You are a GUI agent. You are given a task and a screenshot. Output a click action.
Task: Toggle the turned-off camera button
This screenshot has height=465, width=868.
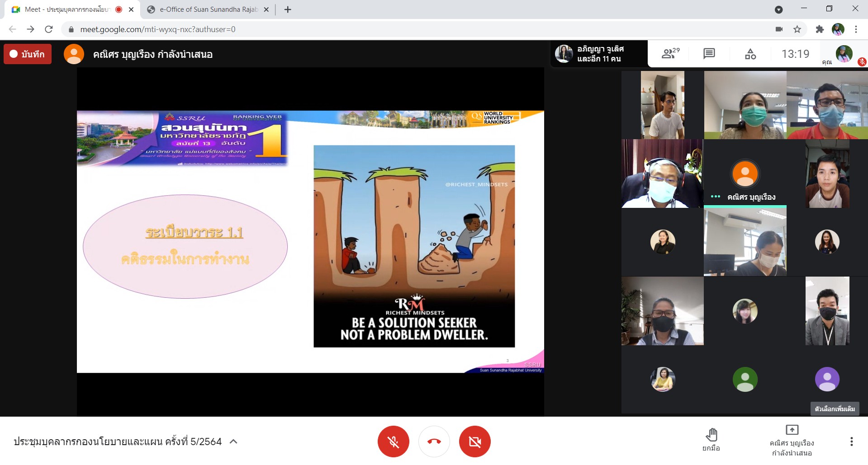474,442
